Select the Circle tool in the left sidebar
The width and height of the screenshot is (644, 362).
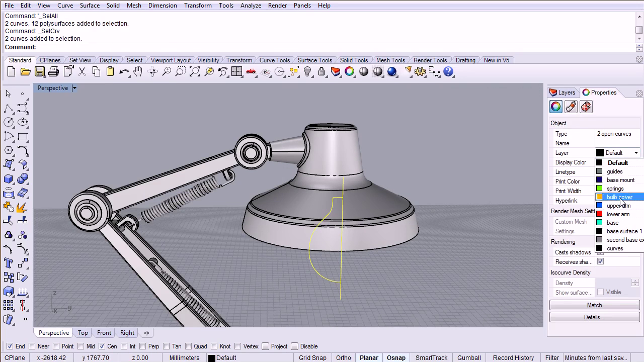(9, 122)
